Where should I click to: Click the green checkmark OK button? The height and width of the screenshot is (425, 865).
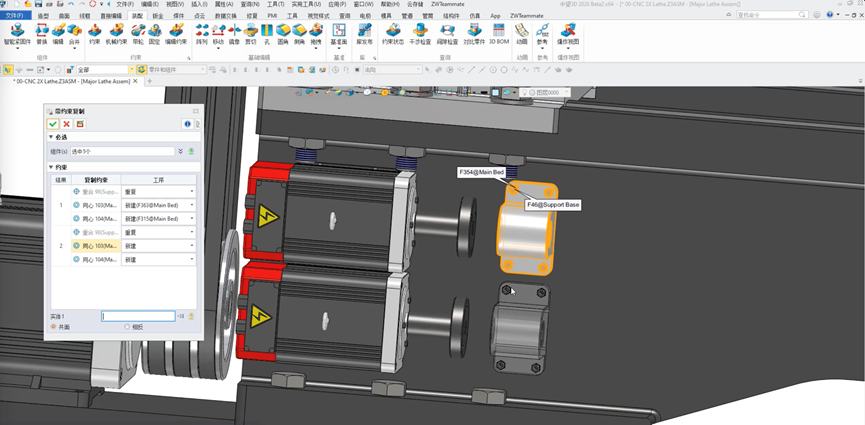52,124
